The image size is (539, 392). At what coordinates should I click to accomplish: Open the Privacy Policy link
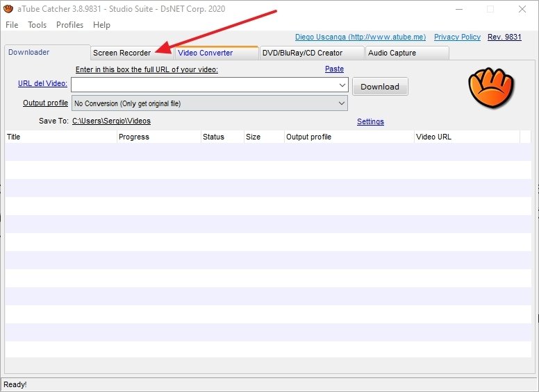tap(457, 37)
